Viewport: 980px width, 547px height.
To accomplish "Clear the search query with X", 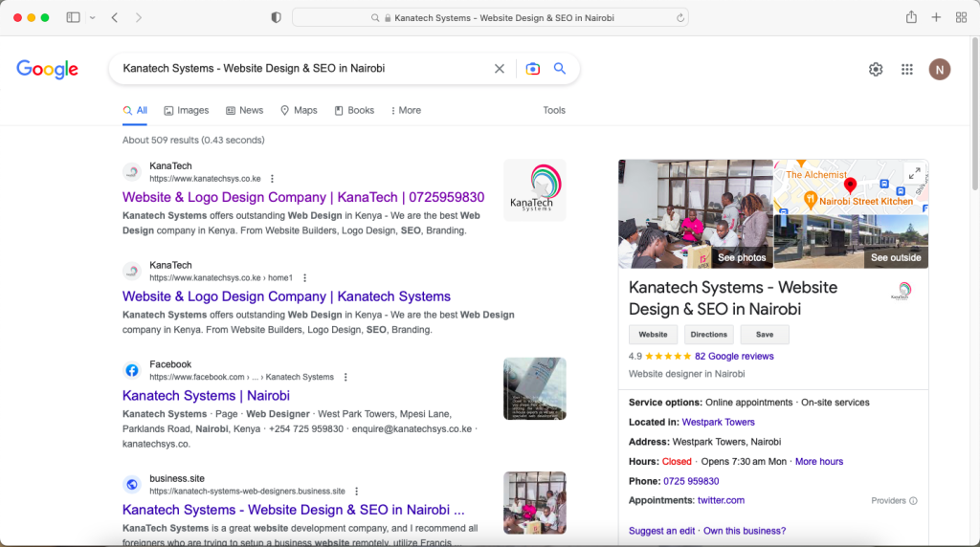I will click(500, 69).
